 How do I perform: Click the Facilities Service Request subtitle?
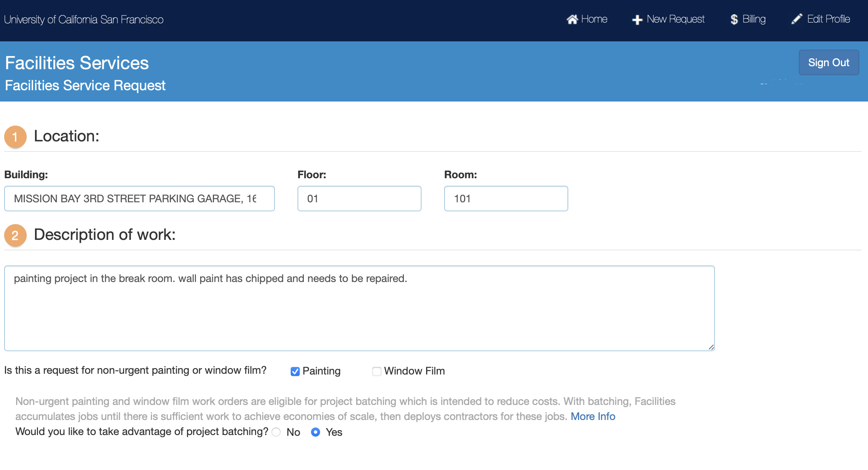[x=85, y=85]
